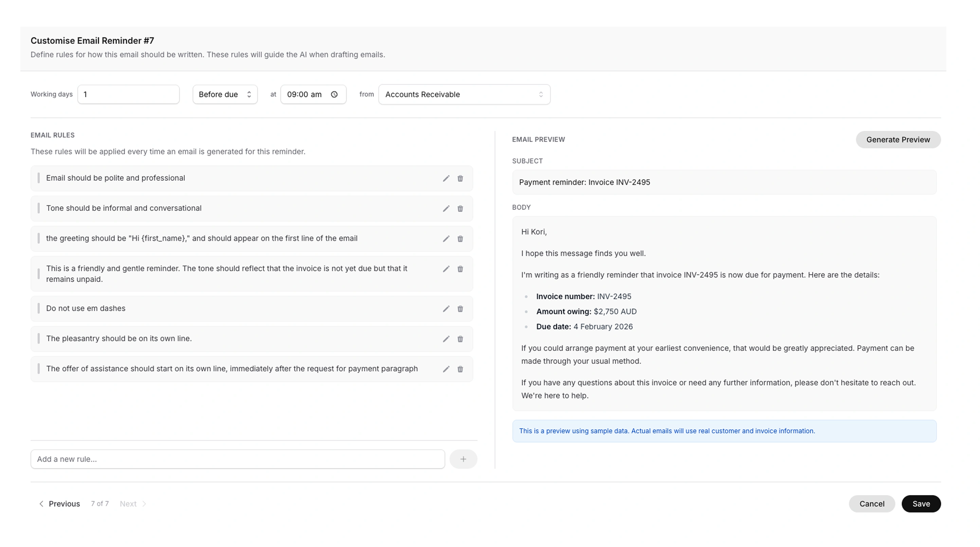Delete the "Do not use em dashes" rule

pos(460,309)
